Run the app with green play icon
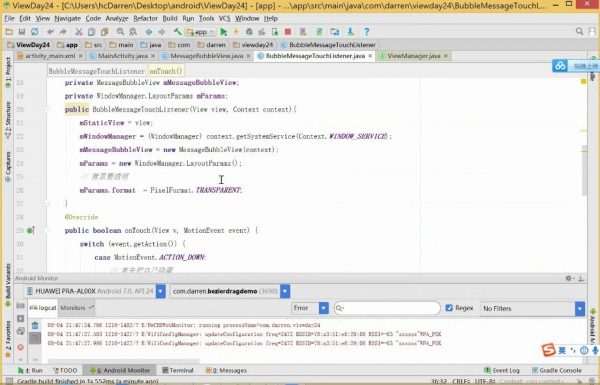The width and height of the screenshot is (600, 385). pyautogui.click(x=224, y=32)
